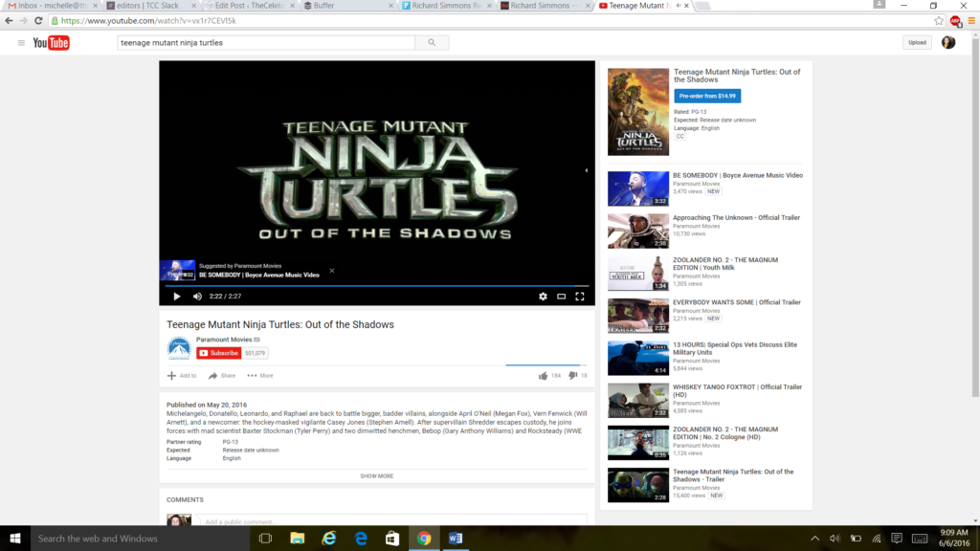Viewport: 980px width, 551px height.
Task: Open the More actions dropdown
Action: coord(259,376)
